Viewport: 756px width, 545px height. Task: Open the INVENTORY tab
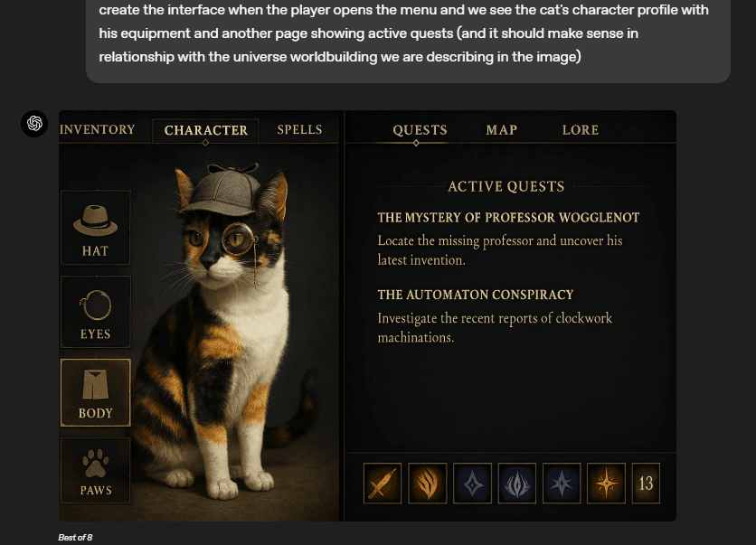(97, 129)
